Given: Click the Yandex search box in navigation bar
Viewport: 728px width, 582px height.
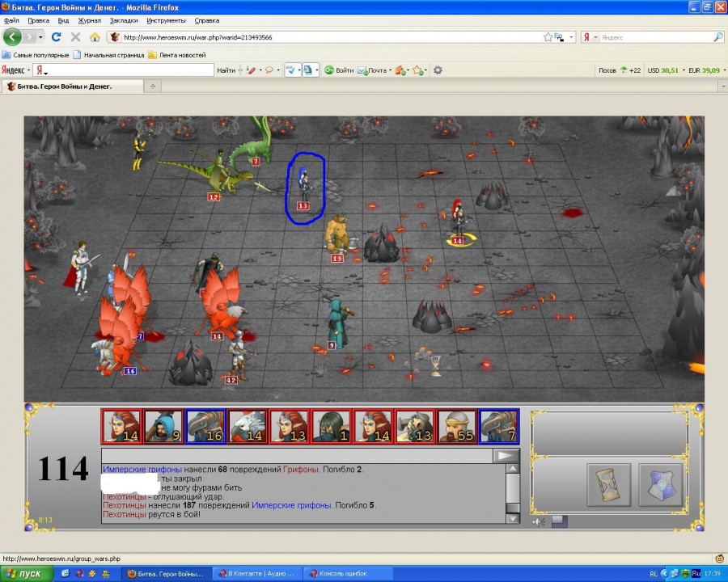Looking at the screenshot, I should [656, 38].
